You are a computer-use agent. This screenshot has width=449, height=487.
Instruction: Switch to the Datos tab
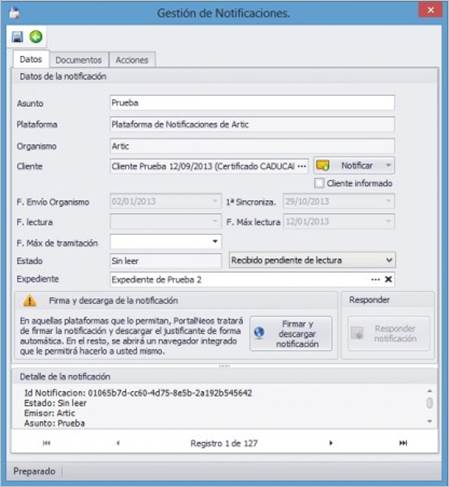point(31,59)
